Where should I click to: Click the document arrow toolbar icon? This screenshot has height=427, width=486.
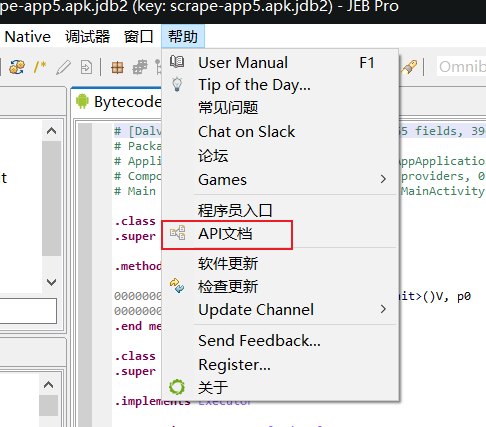coord(86,67)
